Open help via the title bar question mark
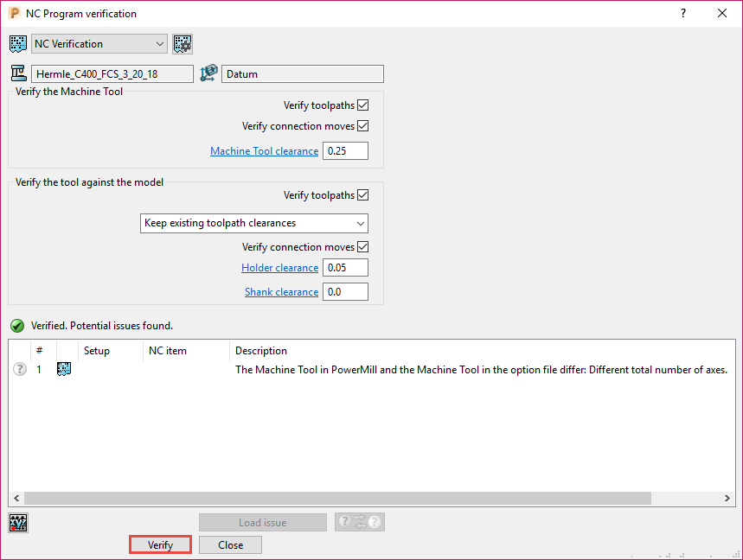The width and height of the screenshot is (743, 560). (x=682, y=13)
